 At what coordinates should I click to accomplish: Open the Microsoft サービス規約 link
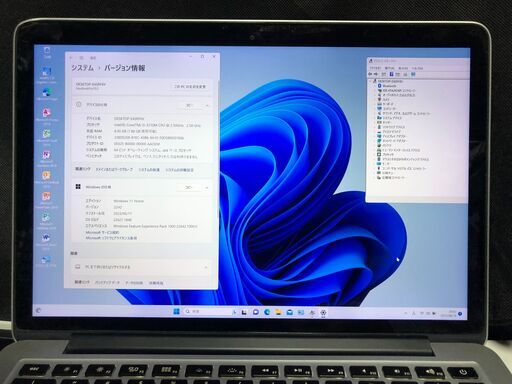coord(102,232)
